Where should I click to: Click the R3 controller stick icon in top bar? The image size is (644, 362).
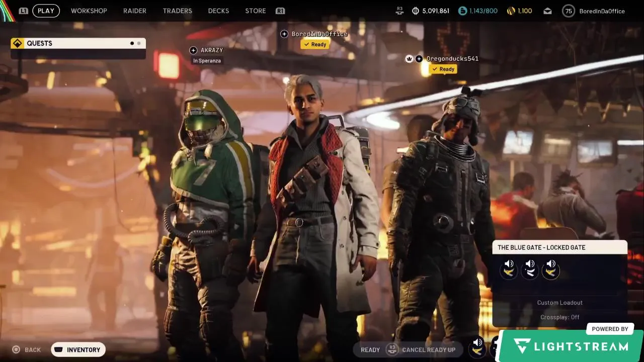pyautogui.click(x=399, y=11)
